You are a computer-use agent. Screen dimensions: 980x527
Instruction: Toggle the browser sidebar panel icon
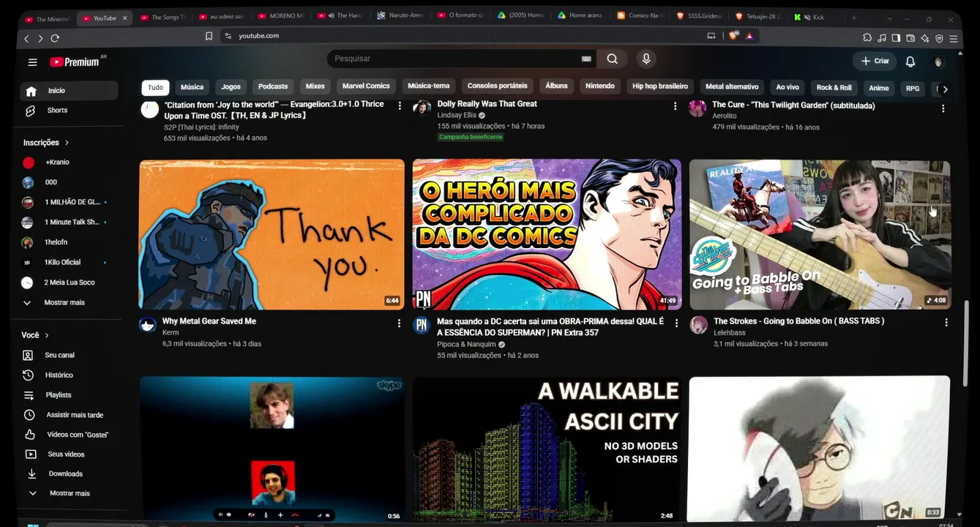pos(896,38)
